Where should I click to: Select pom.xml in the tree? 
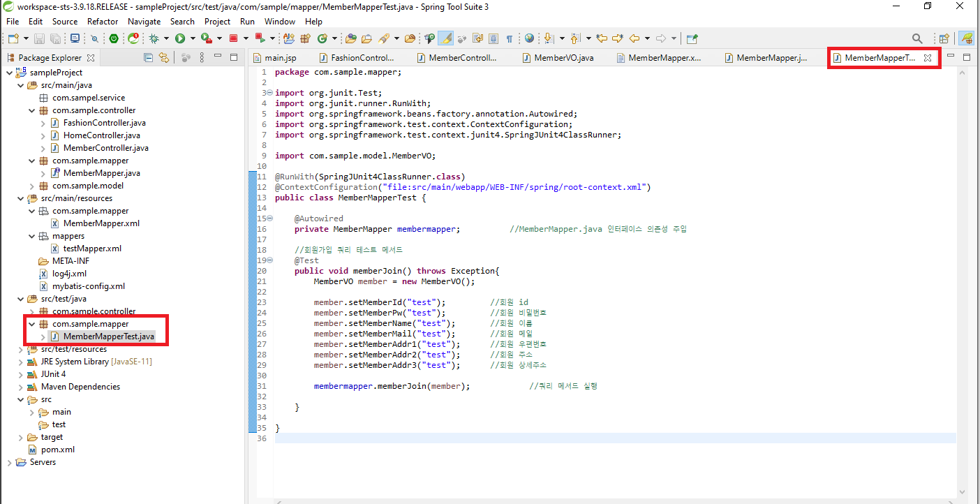[57, 450]
